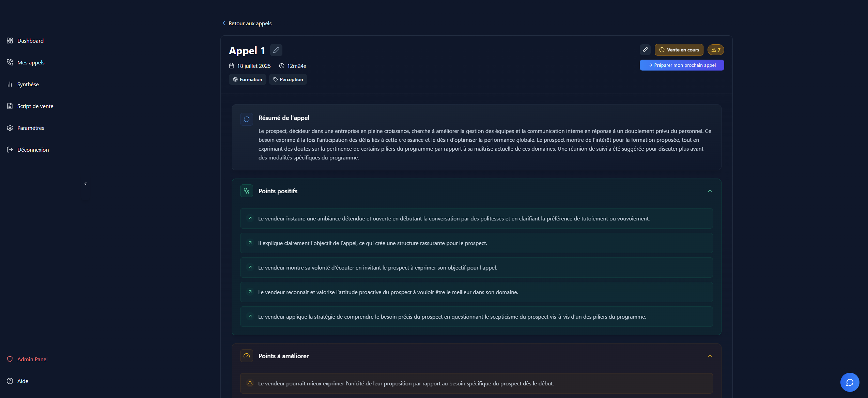Screen dimensions: 868x398
Task: Select the Perception tag chip
Action: pos(288,79)
